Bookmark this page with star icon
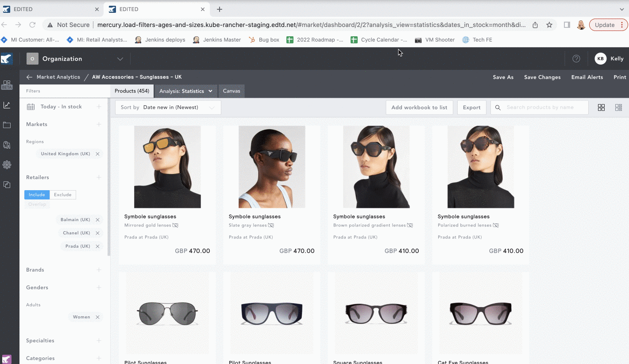This screenshot has width=629, height=364. pos(549,25)
